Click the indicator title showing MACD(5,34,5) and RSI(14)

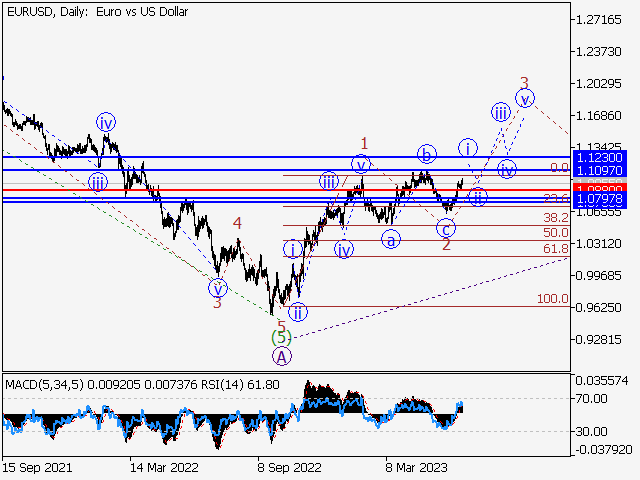(142, 384)
